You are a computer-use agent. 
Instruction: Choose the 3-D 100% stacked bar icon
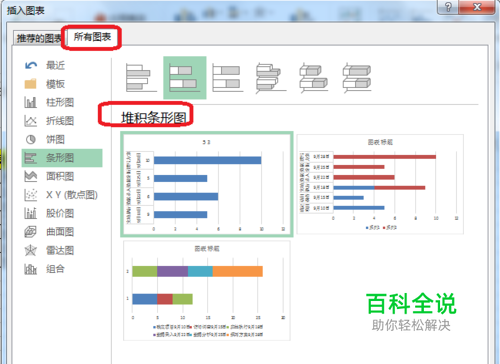[357, 78]
